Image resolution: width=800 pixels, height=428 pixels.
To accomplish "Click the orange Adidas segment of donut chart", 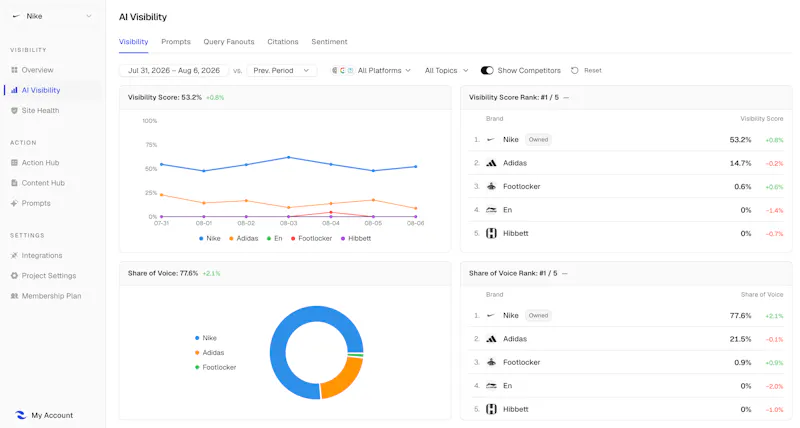I will click(345, 378).
